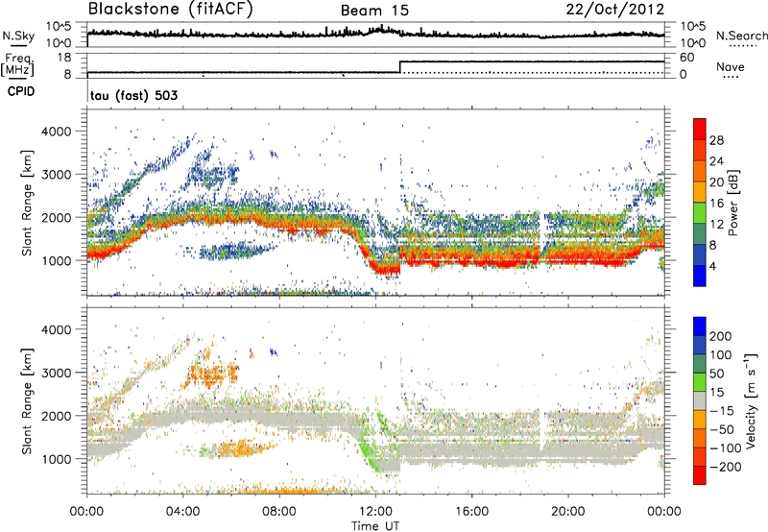Screen dimensions: 768x532
Task: Click the 12:00 time tick label
Action: pyautogui.click(x=375, y=512)
